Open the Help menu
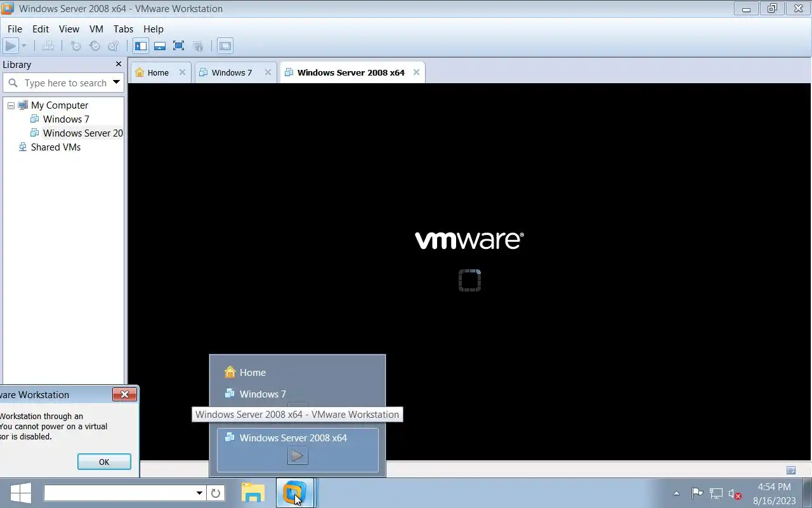 click(154, 29)
